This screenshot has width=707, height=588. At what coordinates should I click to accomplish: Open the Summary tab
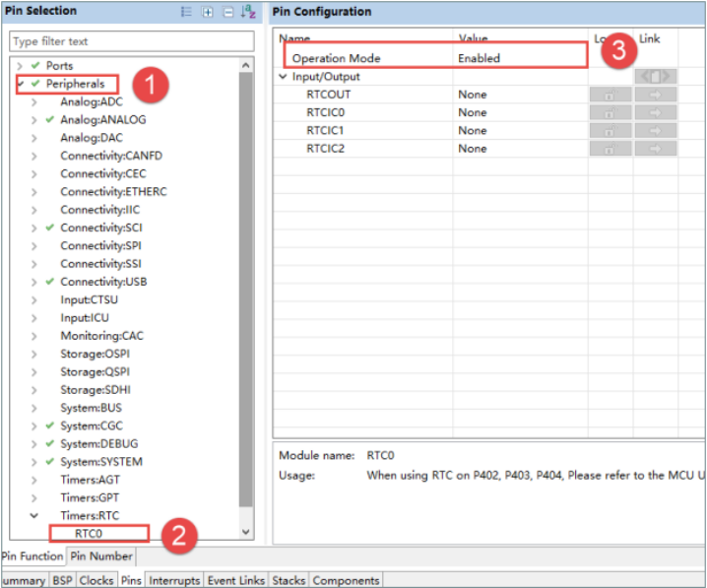click(24, 580)
